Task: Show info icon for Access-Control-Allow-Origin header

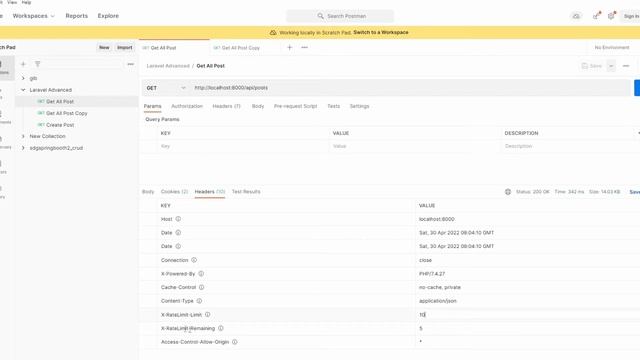Action: pos(235,342)
